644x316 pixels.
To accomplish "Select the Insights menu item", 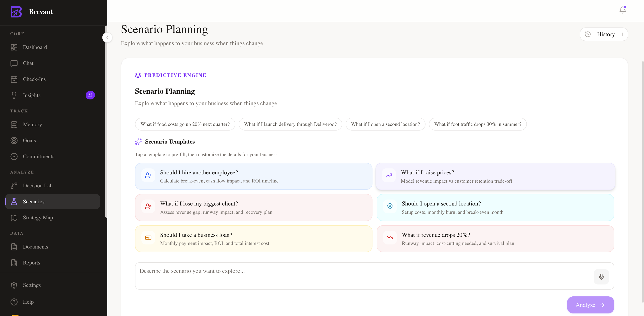I will (x=32, y=95).
